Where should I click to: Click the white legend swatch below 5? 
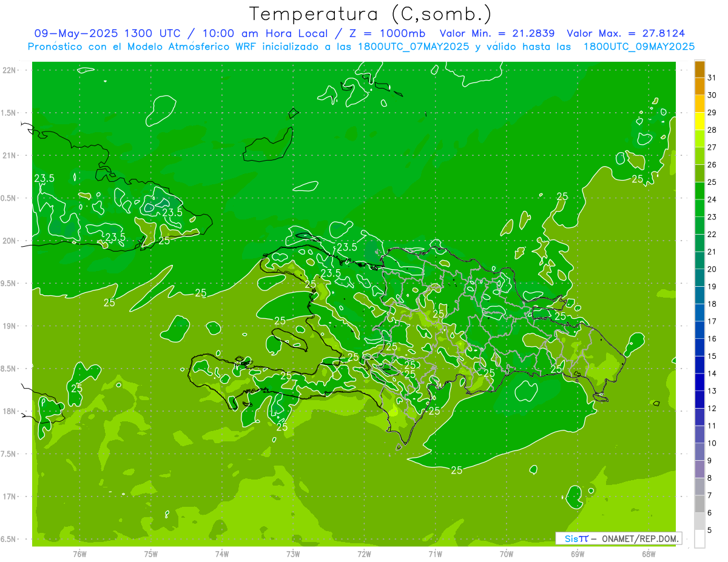pos(699,538)
